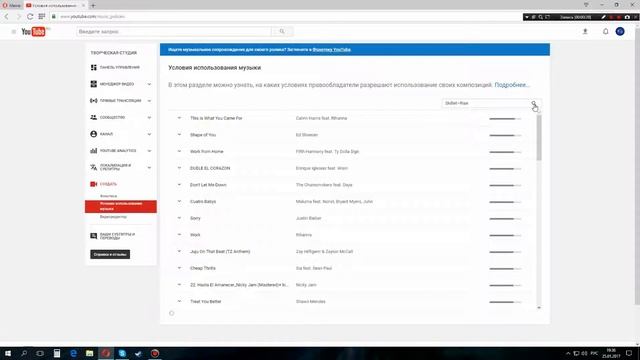Expand the 'Cheap Thrills' row arrow
This screenshot has width=640, height=360.
pos(179,268)
